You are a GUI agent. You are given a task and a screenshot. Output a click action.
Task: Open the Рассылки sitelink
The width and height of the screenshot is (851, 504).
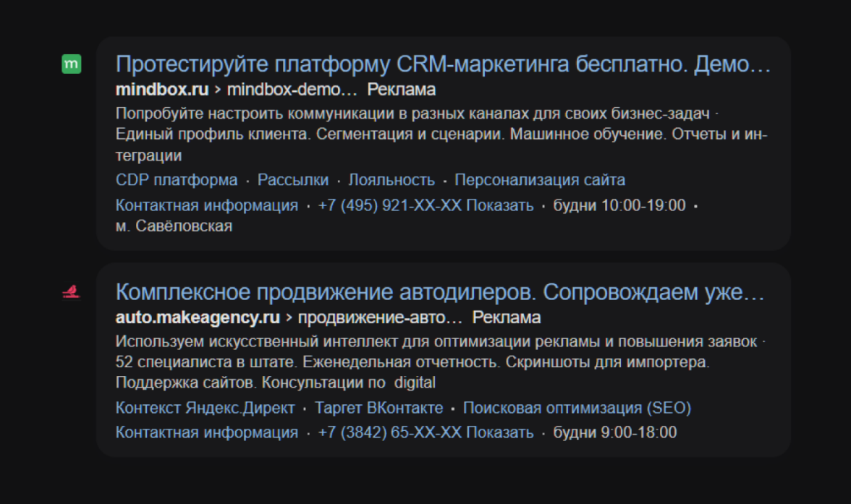293,179
